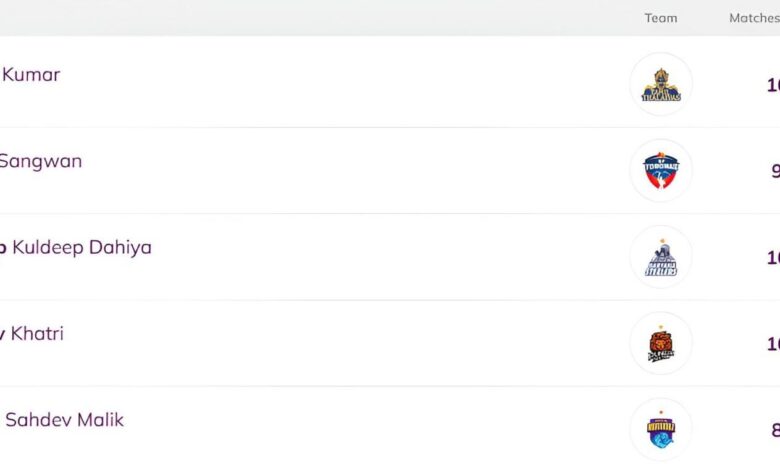Click the matches count in Khatri's row
The image size is (780, 470).
773,344
